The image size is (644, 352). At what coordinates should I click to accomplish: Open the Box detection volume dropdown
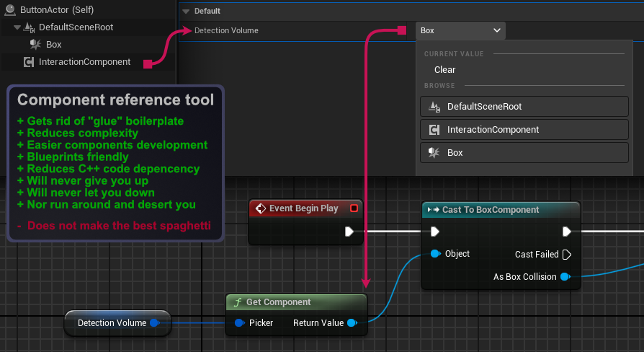point(460,30)
